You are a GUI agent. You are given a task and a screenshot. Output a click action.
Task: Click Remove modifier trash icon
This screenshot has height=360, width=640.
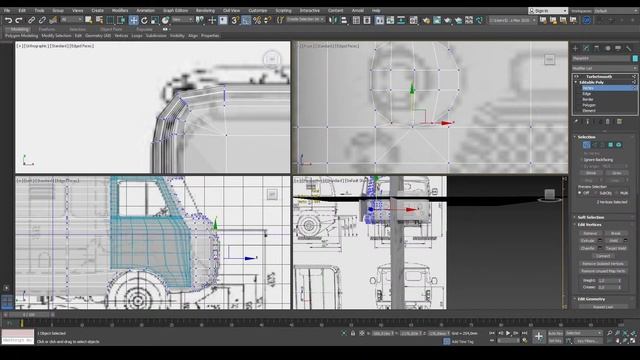coord(608,122)
